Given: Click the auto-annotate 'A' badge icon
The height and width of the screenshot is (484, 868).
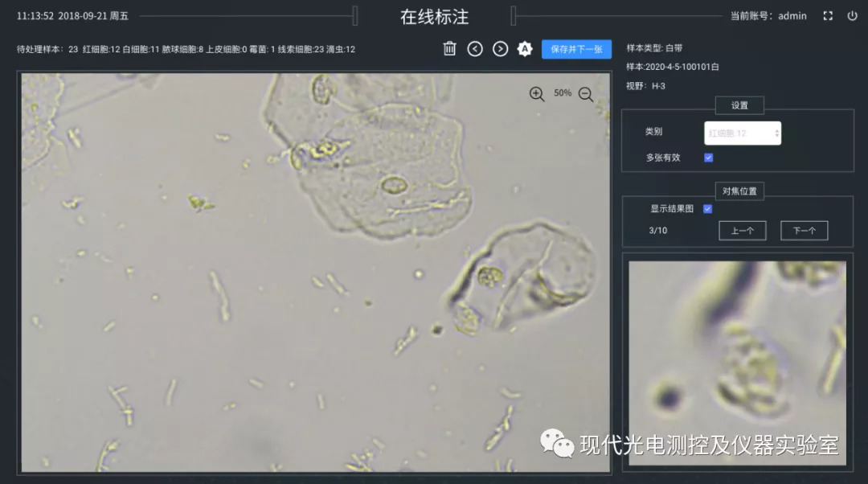Looking at the screenshot, I should coord(525,49).
